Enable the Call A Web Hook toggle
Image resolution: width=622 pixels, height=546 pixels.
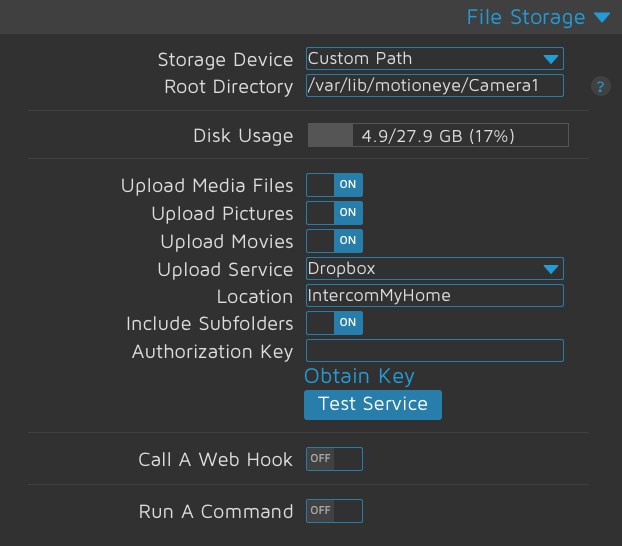tap(334, 459)
